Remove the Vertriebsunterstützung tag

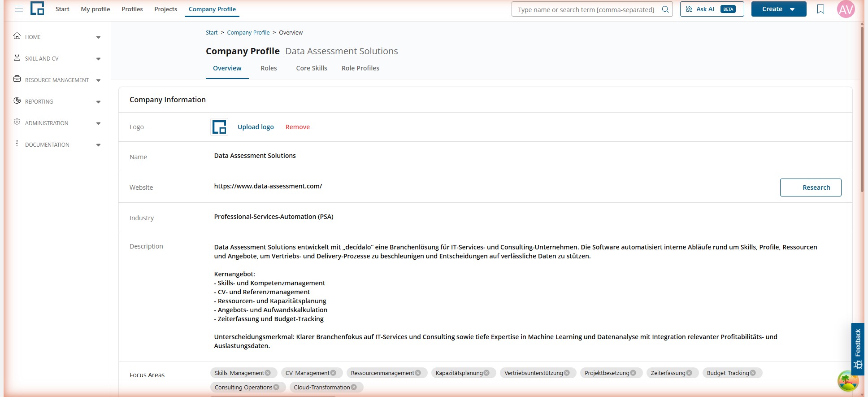pos(567,373)
